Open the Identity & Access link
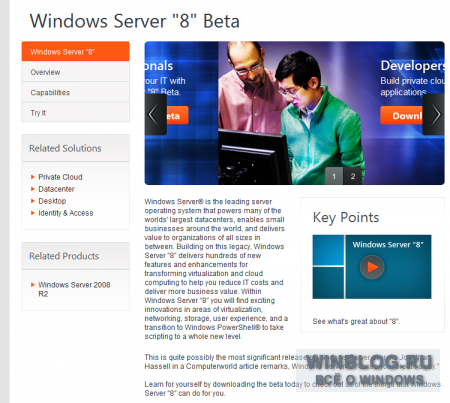The width and height of the screenshot is (450, 403). (x=66, y=213)
